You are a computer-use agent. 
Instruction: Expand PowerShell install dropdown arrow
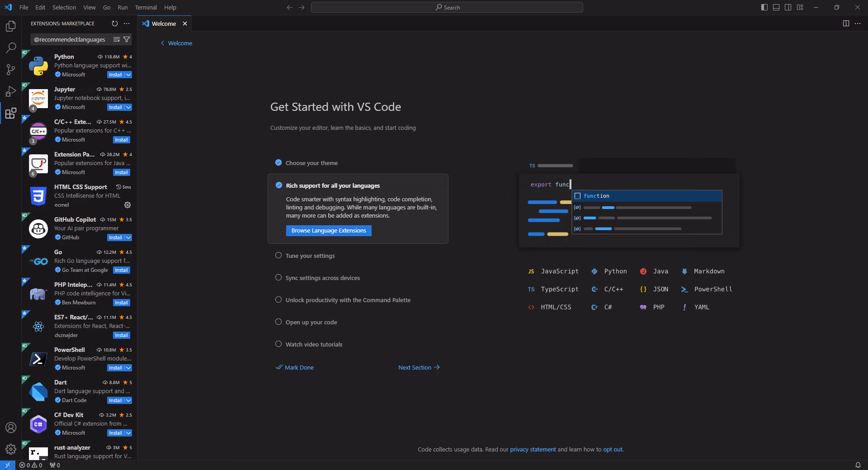(128, 368)
